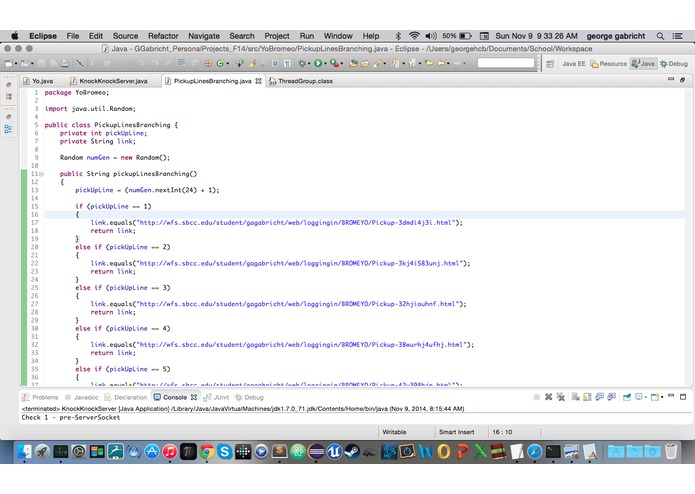Open the Refactor menu
Viewport: 695px width, 494px height.
(163, 36)
